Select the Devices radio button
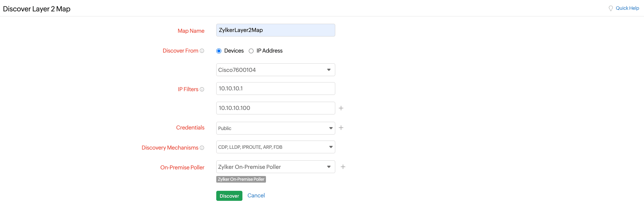 pyautogui.click(x=219, y=51)
